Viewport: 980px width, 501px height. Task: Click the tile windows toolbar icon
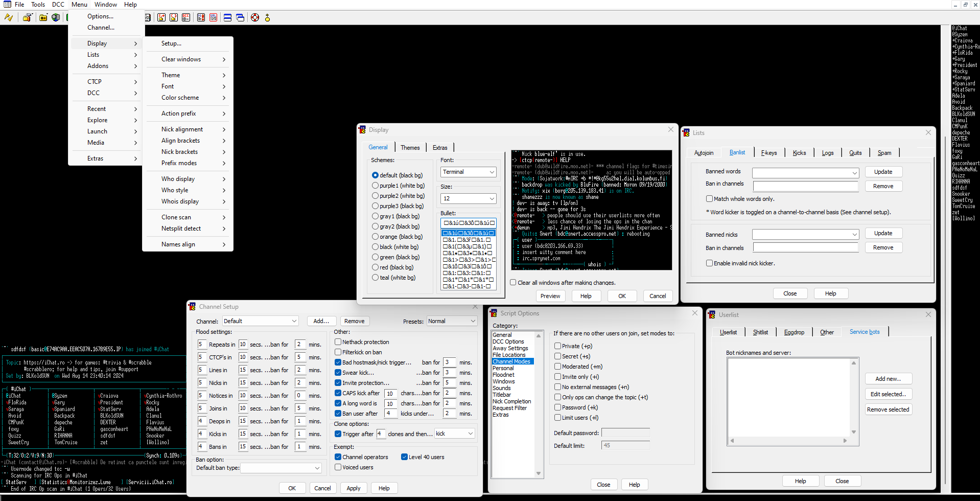click(228, 17)
